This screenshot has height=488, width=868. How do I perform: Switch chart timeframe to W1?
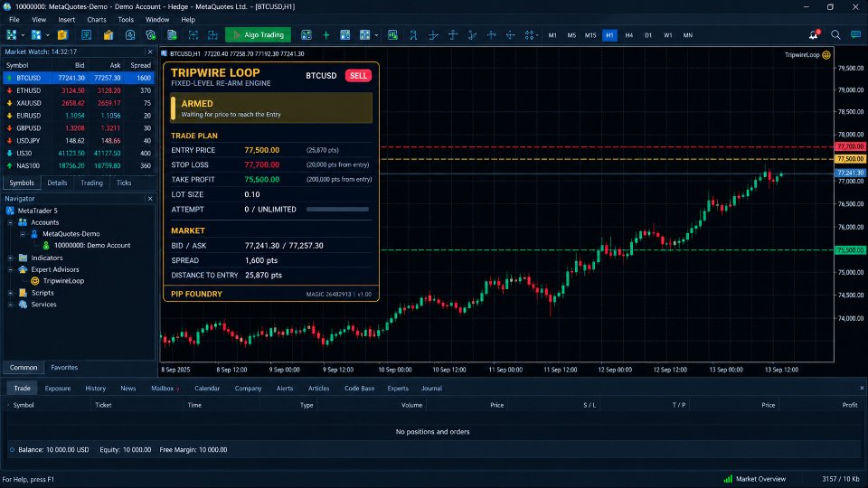click(x=668, y=35)
